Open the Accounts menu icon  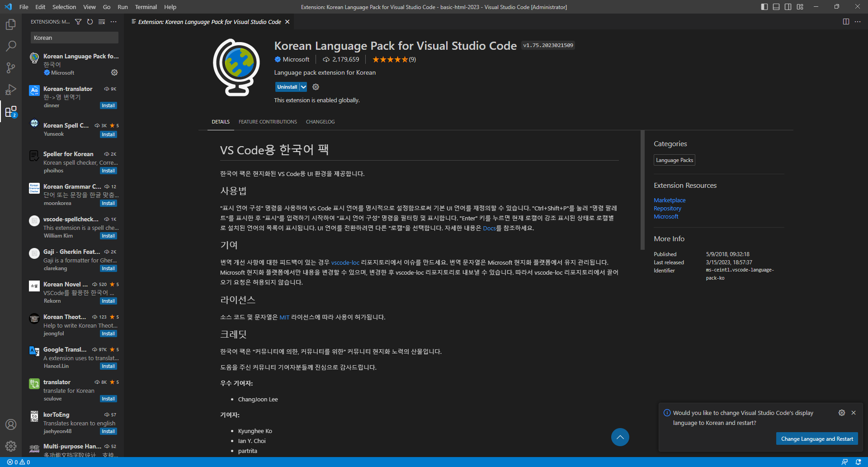click(11, 424)
